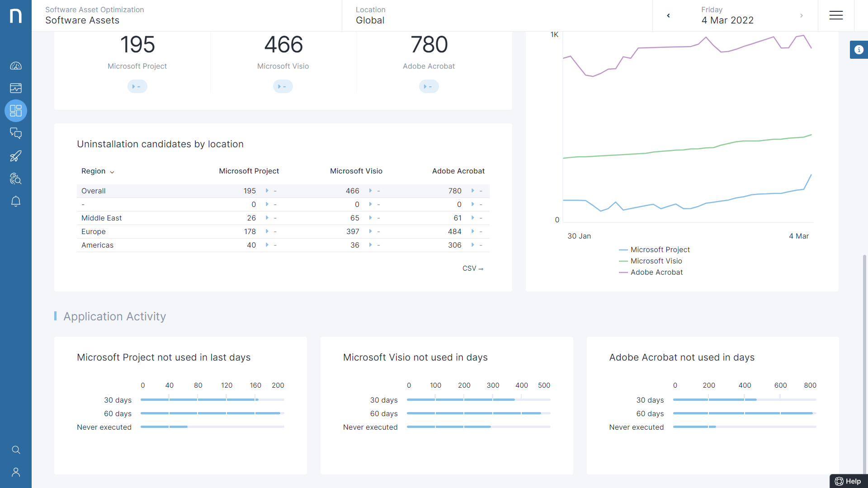
Task: Open the dashboards grid icon in sidebar
Action: tap(16, 111)
